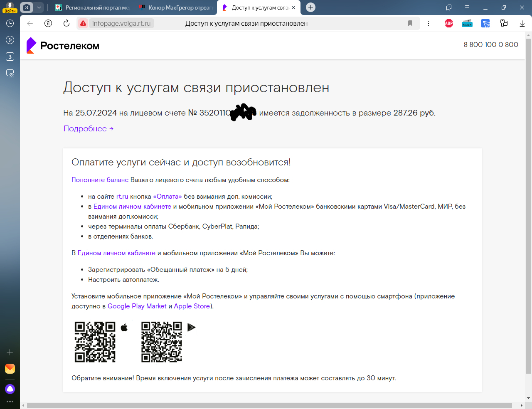Open sidebar three-dots options

pos(10,402)
